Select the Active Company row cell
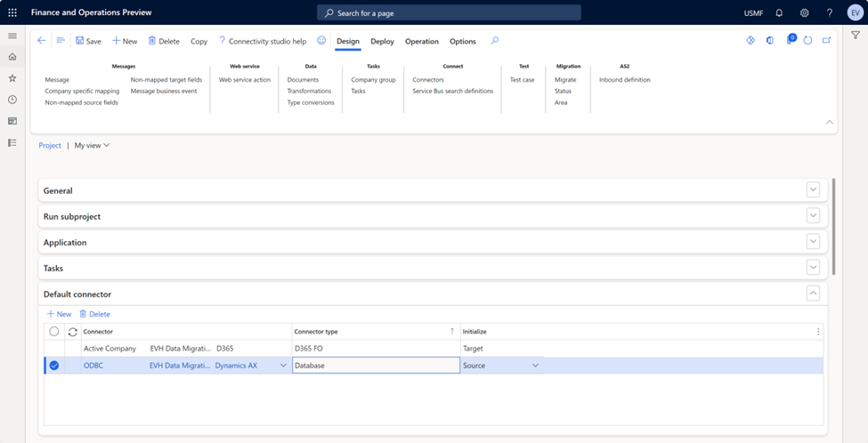The width and height of the screenshot is (868, 443). [x=110, y=349]
